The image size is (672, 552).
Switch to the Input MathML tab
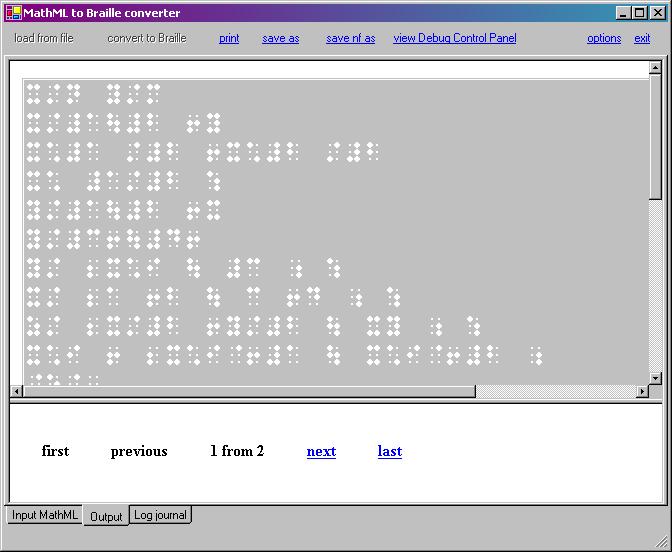click(45, 515)
